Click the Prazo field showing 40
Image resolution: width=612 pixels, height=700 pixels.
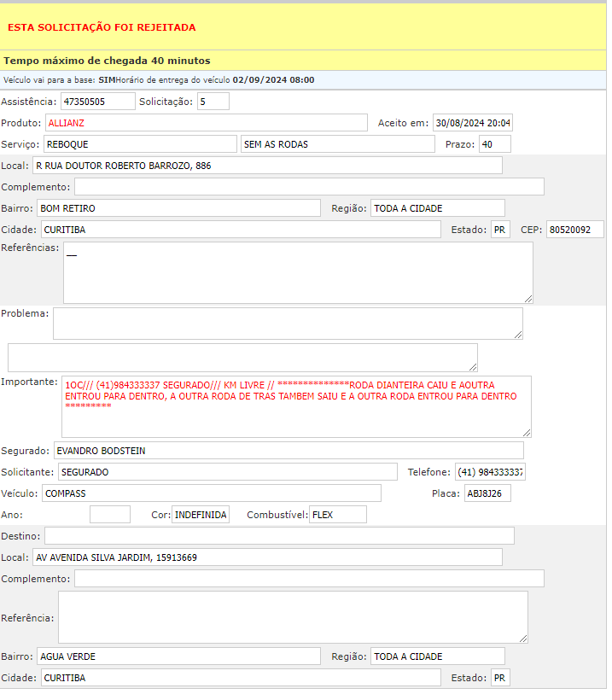[x=494, y=144]
